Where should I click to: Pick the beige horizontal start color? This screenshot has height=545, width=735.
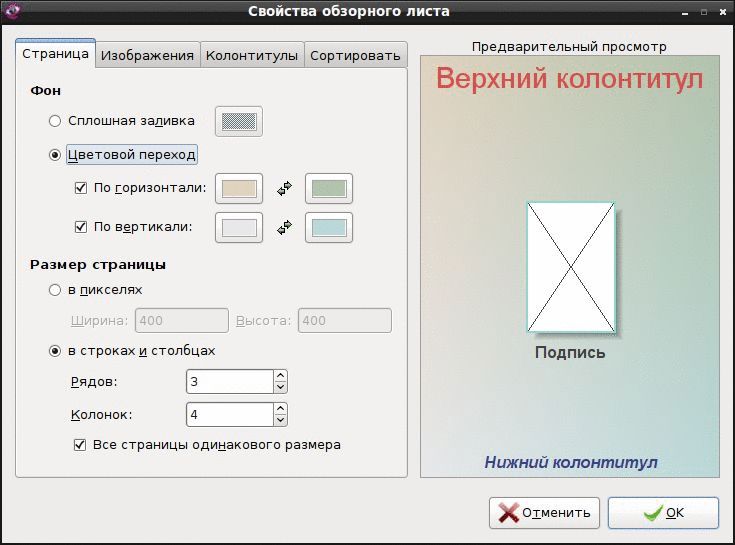point(239,189)
